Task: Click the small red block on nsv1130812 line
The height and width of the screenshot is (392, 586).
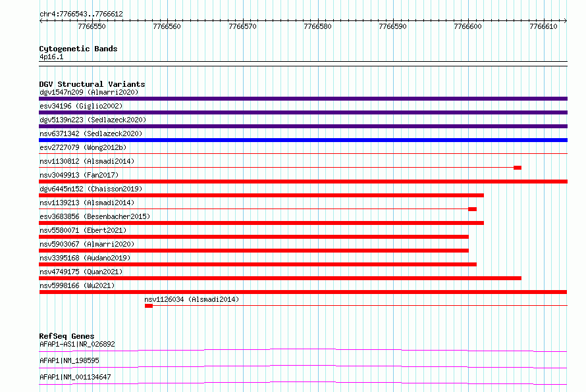Action: tap(518, 168)
